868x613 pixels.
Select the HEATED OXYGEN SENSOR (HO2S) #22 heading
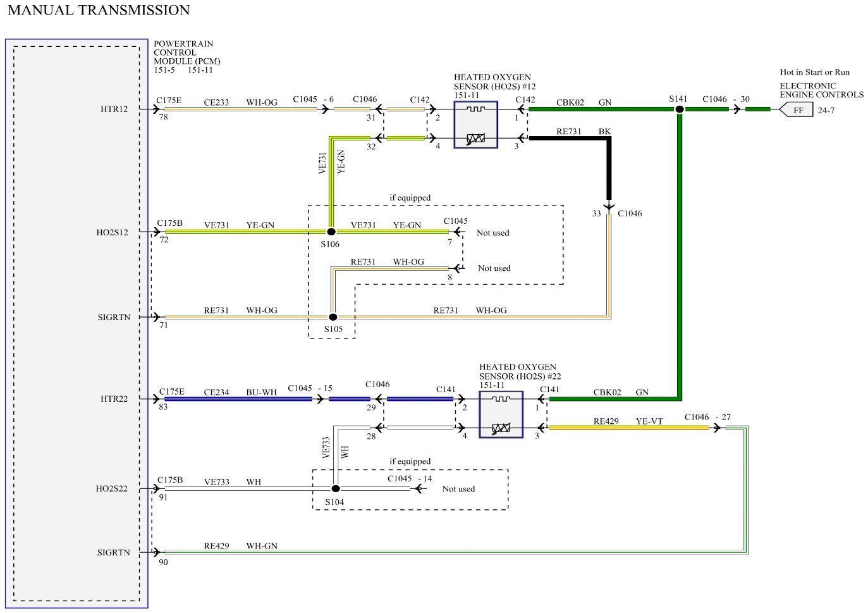coord(520,371)
